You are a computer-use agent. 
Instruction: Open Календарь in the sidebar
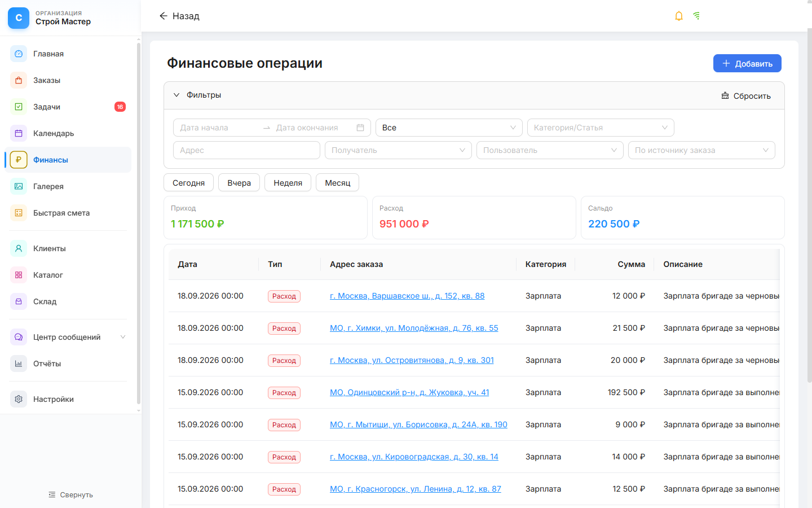[68, 133]
